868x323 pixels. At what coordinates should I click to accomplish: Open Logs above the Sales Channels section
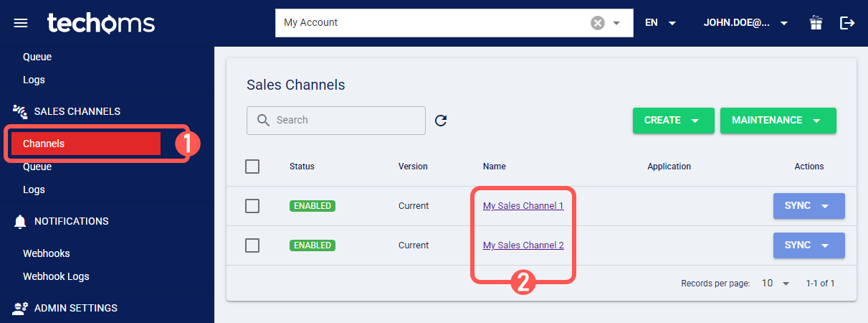click(x=34, y=80)
